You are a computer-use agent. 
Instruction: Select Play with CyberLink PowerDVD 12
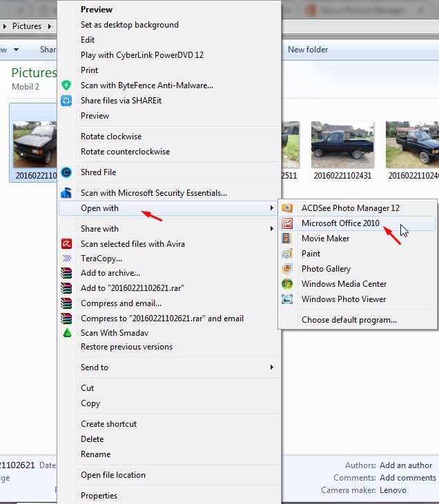(142, 55)
